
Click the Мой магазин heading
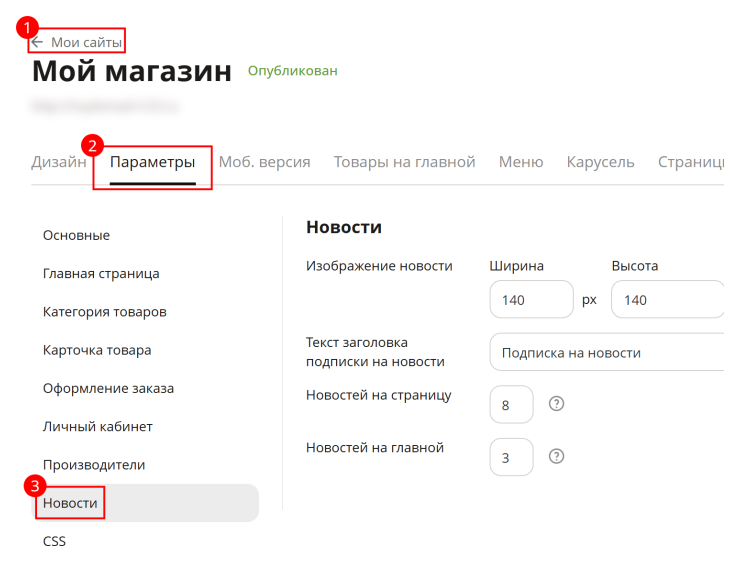click(x=132, y=71)
